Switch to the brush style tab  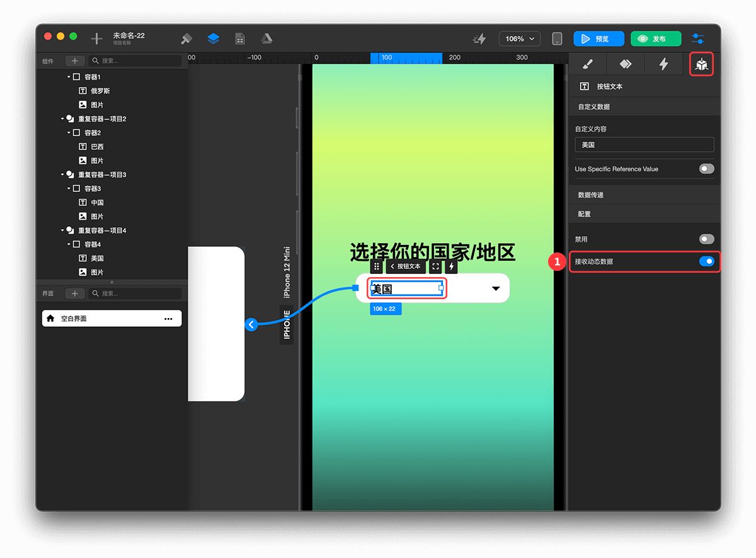(x=587, y=64)
